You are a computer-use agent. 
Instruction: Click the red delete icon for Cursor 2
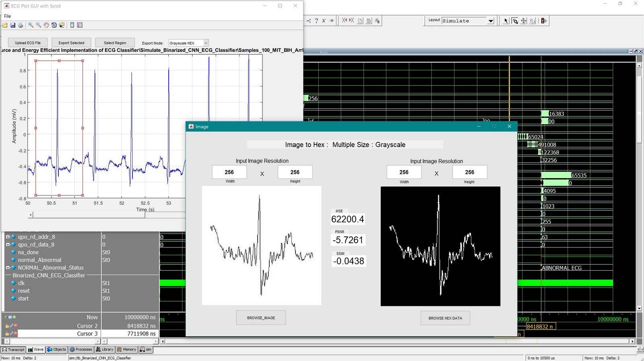click(16, 326)
